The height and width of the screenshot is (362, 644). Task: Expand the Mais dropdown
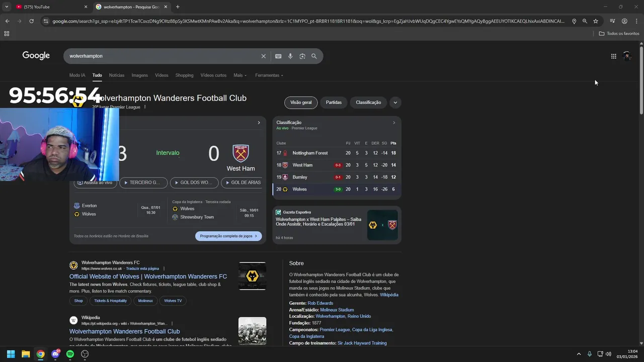pyautogui.click(x=240, y=75)
